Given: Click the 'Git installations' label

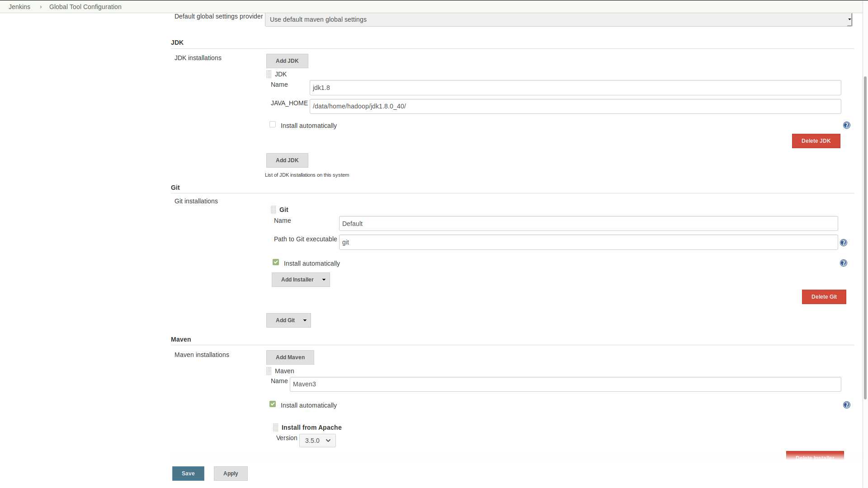Looking at the screenshot, I should click(x=196, y=201).
